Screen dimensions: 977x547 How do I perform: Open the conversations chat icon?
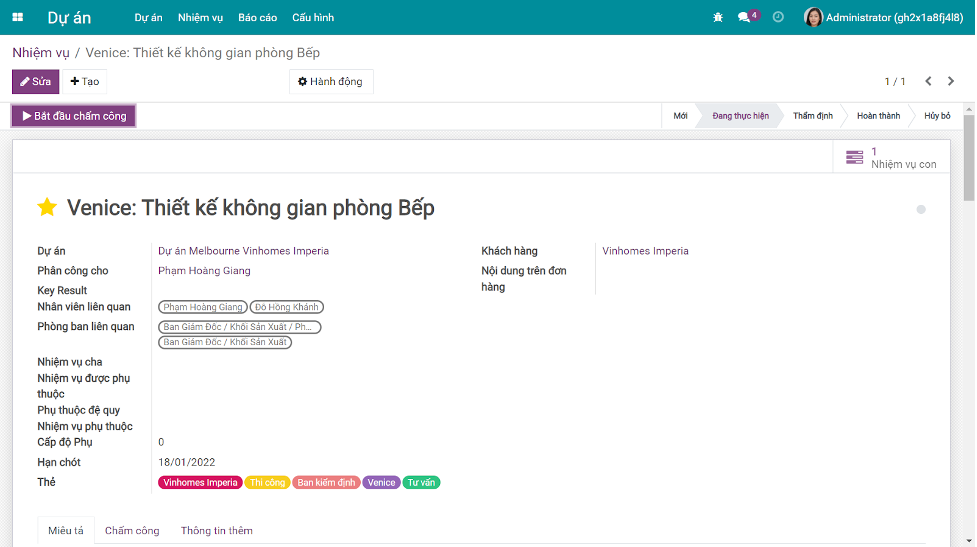pos(743,17)
